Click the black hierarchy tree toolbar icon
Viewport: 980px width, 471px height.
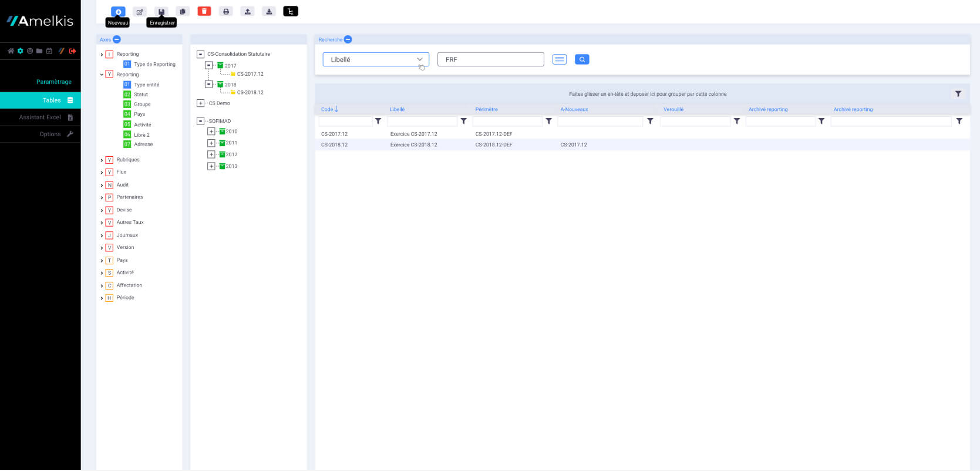[291, 11]
